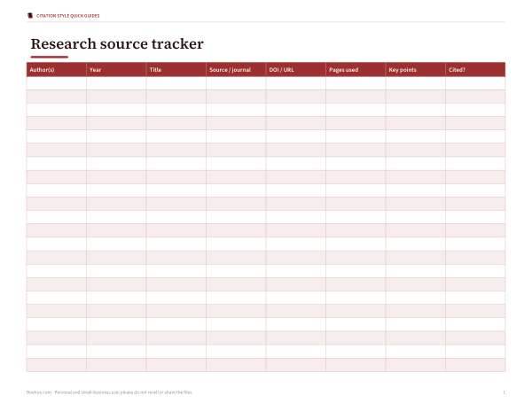
Task: Click the 'Cited?' column header
Action: [x=475, y=69]
